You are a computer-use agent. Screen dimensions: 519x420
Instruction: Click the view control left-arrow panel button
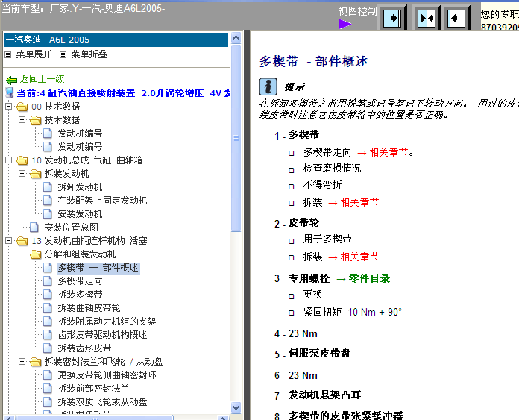(x=457, y=18)
